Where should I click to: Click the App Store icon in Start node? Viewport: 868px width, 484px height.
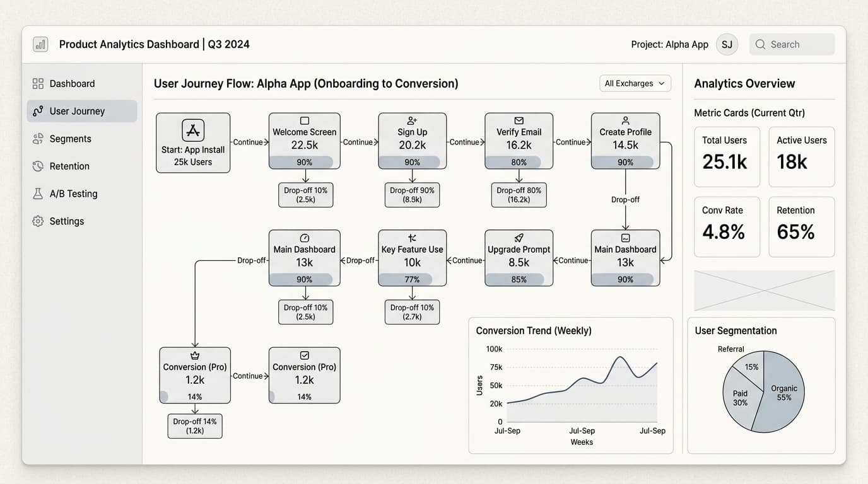(193, 130)
